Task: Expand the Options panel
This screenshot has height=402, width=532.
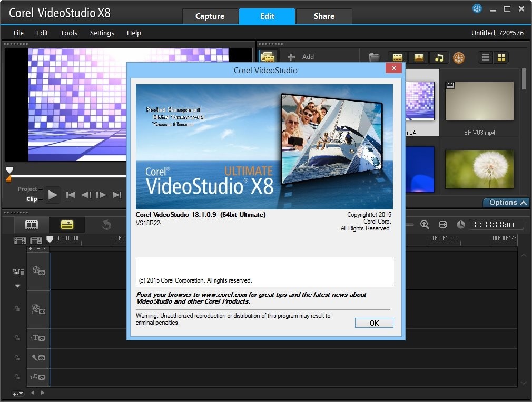Action: [x=506, y=203]
